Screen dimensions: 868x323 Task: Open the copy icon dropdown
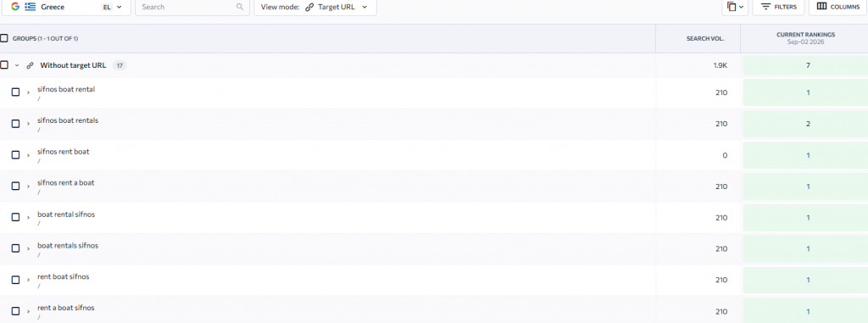point(735,7)
